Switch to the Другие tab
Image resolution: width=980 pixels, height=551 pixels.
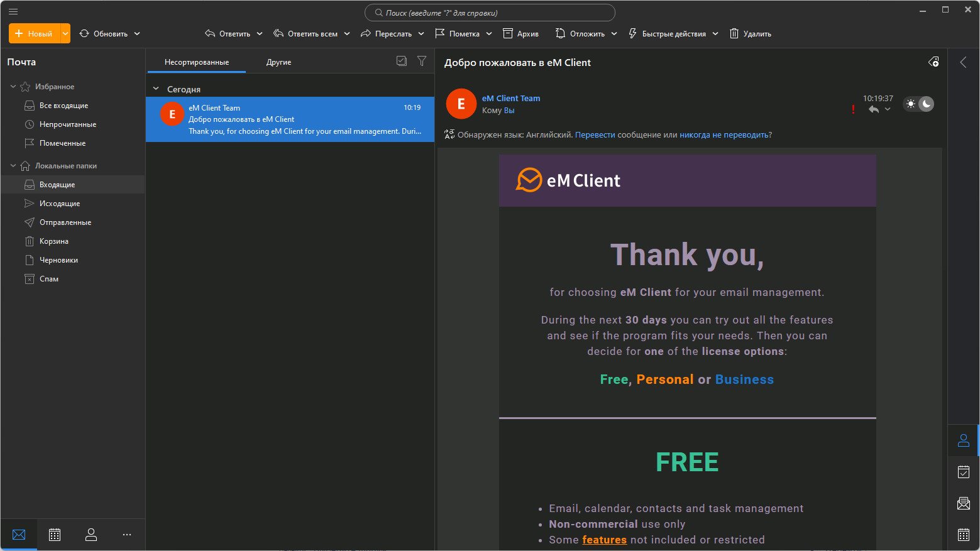(278, 62)
